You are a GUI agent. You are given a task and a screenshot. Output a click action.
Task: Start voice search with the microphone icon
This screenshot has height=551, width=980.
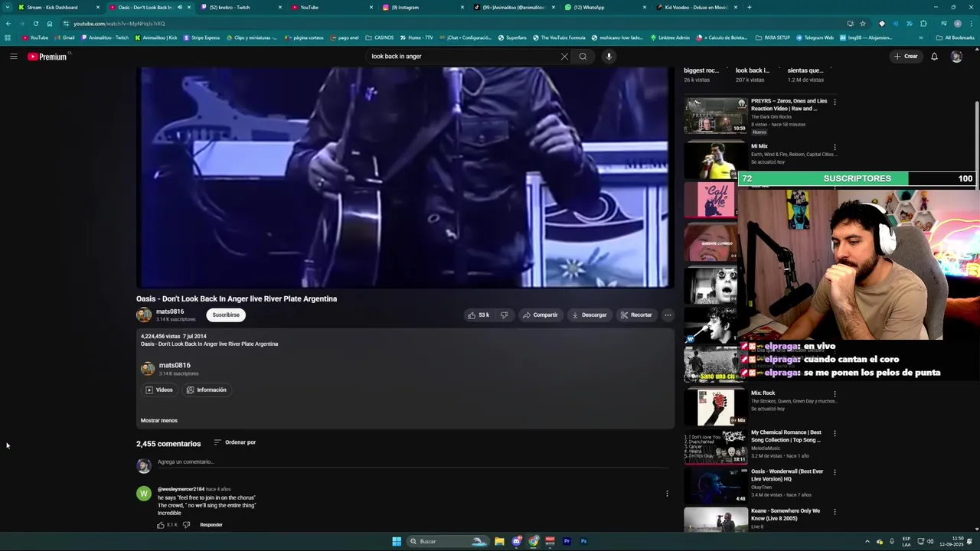click(609, 56)
